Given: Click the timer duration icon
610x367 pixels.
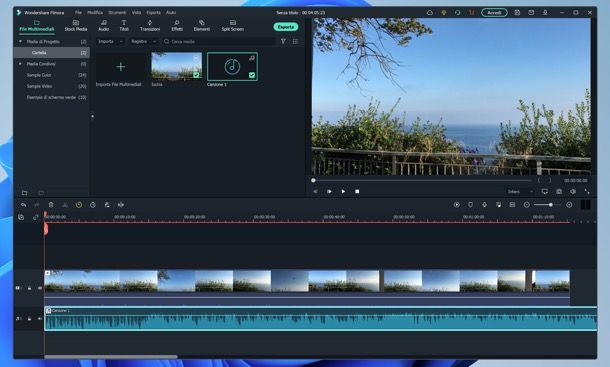Looking at the screenshot, I should tap(93, 205).
